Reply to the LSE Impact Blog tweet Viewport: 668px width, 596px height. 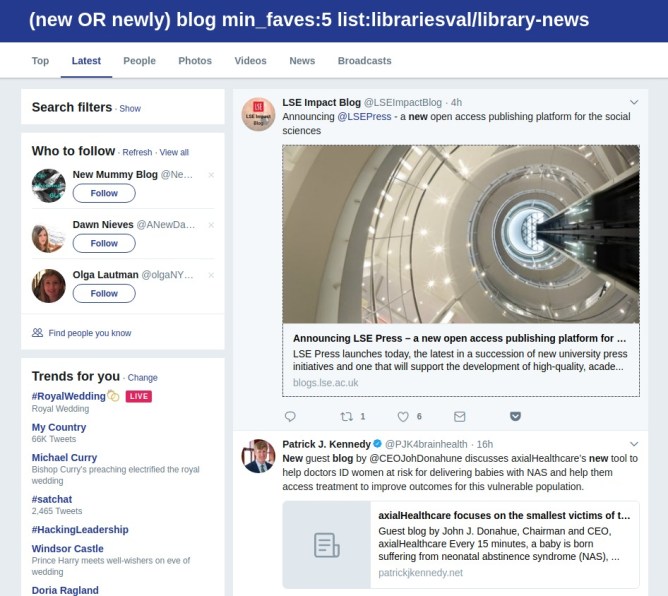[290, 416]
